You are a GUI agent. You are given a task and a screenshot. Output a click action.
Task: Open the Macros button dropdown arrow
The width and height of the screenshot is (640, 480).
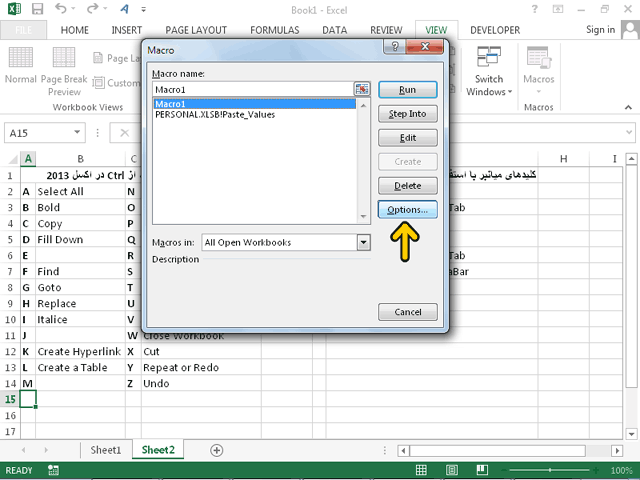538,93
